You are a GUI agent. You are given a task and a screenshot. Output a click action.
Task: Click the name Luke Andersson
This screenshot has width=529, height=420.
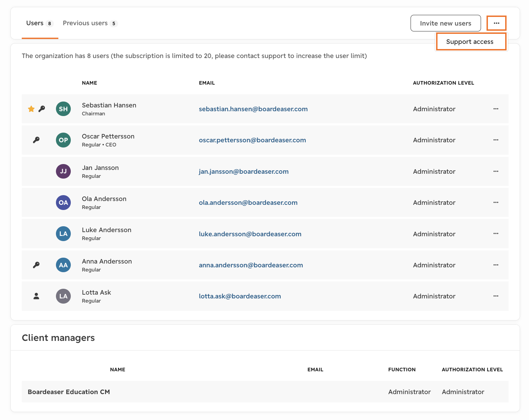point(106,230)
